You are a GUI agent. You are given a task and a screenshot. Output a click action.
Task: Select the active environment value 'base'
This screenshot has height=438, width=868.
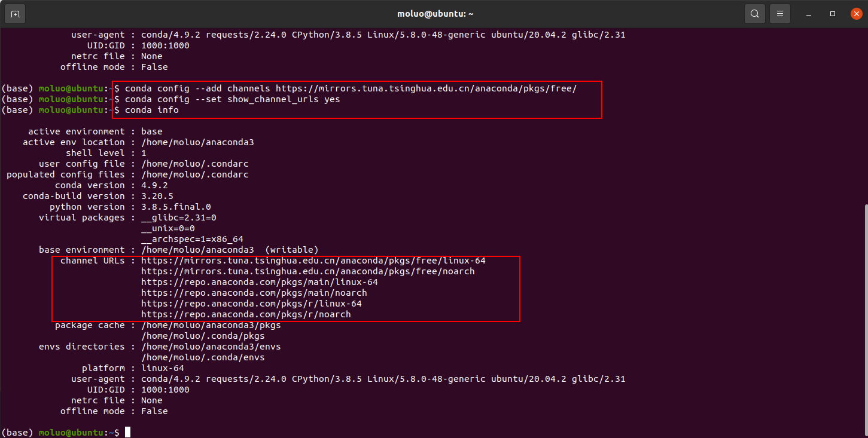point(152,131)
